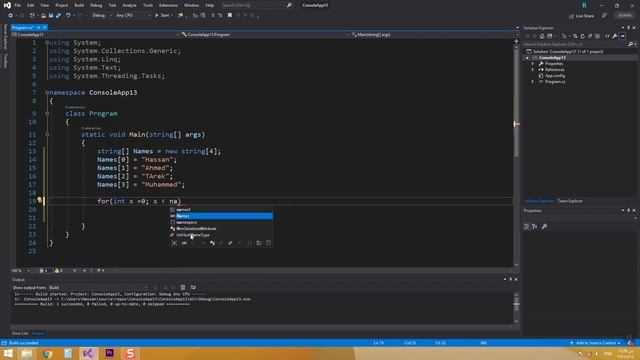Open the Any CPU platform dropdown
640x360 pixels.
[133, 16]
